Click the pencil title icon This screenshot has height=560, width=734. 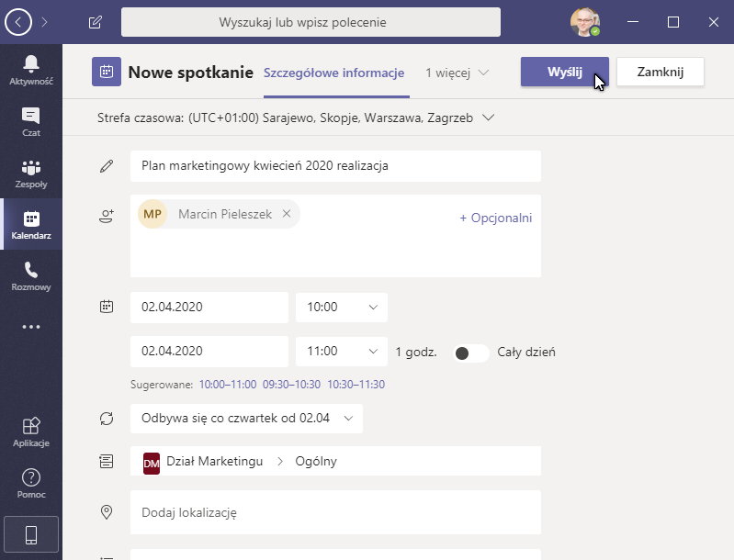tap(107, 166)
